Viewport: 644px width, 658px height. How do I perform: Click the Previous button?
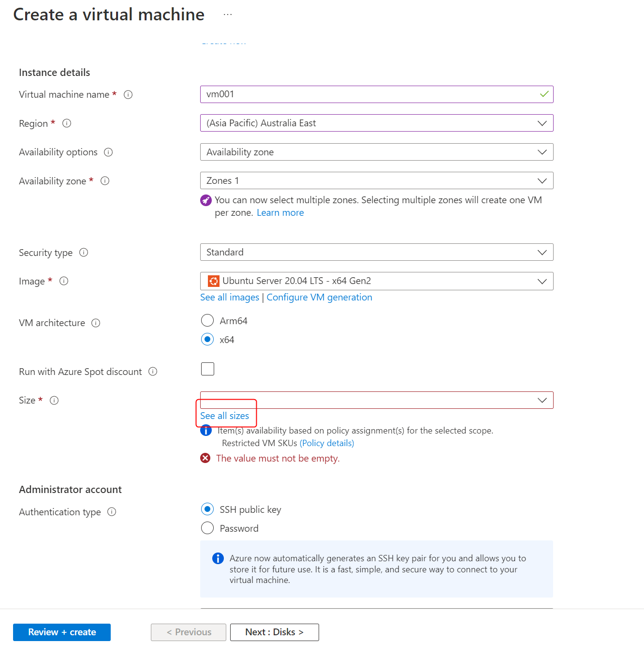coord(189,632)
